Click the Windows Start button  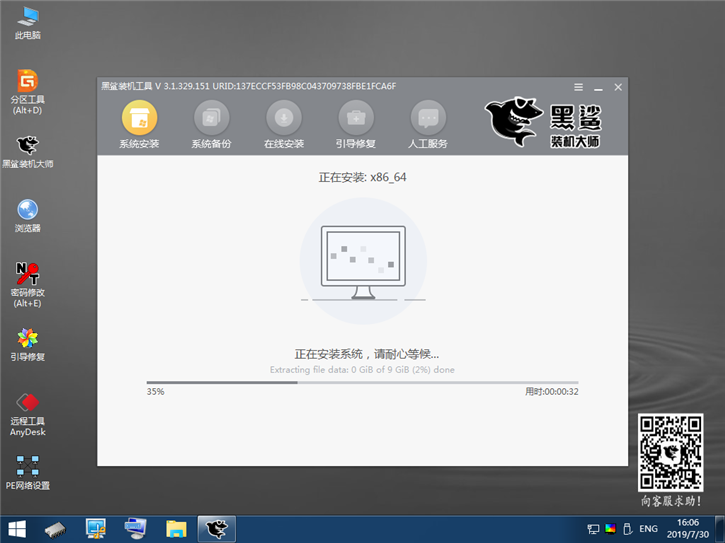[x=17, y=528]
